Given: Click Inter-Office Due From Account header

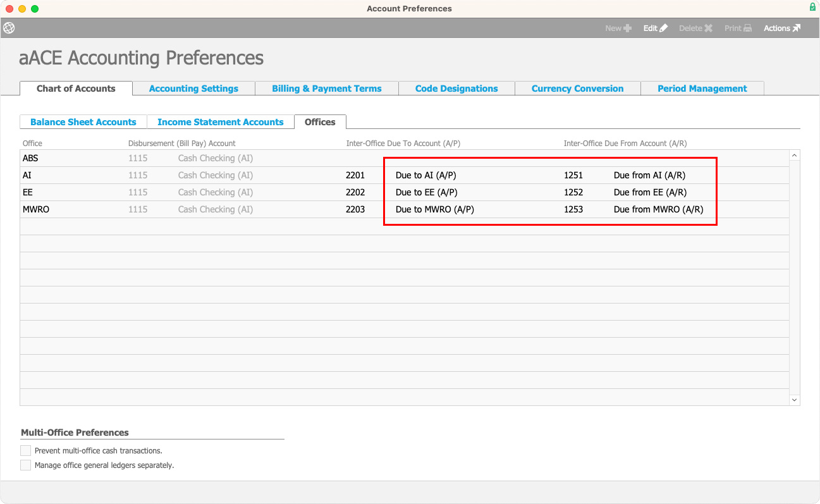Looking at the screenshot, I should tap(625, 144).
